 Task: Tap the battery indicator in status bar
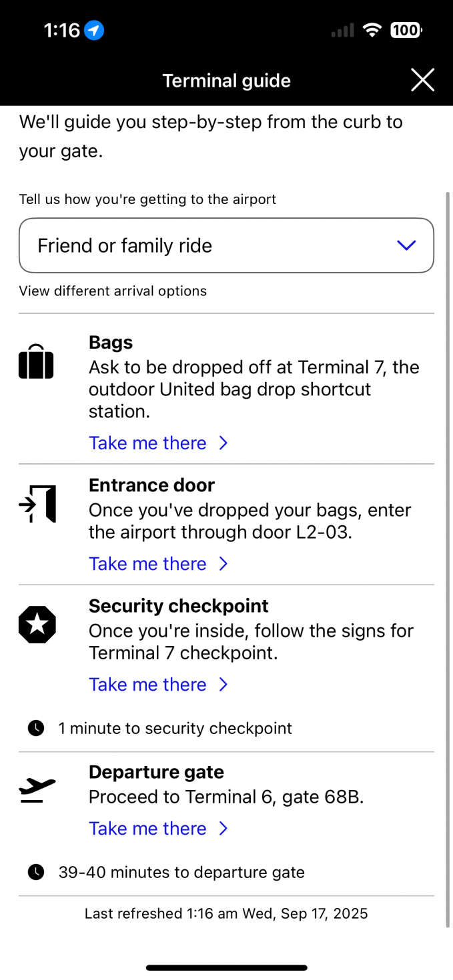(405, 30)
